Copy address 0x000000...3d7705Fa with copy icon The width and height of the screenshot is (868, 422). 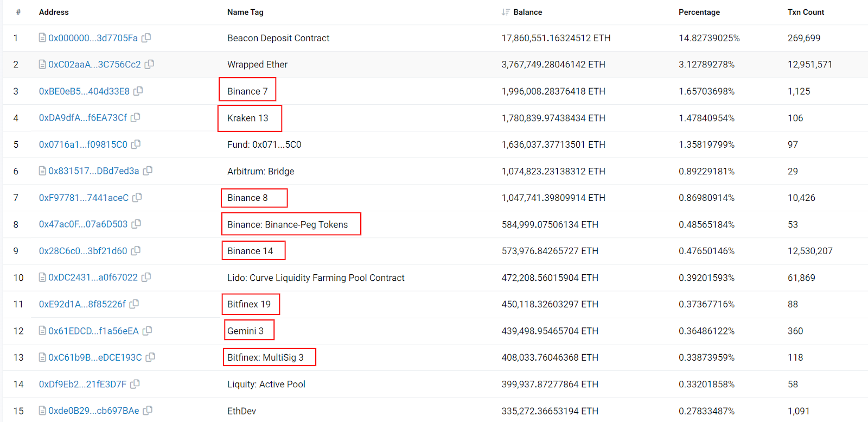pyautogui.click(x=146, y=37)
